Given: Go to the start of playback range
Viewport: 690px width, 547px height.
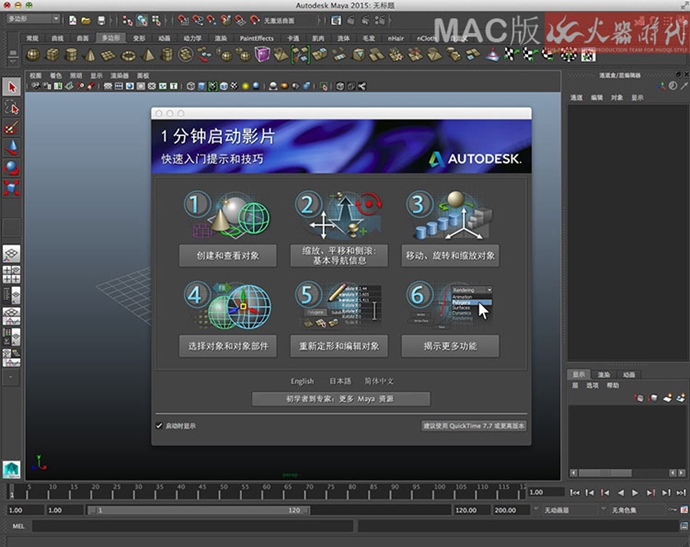Looking at the screenshot, I should [x=576, y=492].
